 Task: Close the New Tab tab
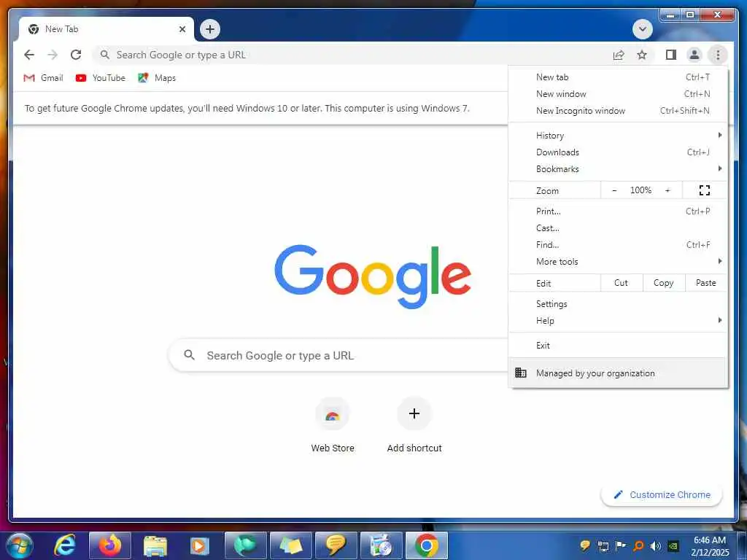(182, 29)
